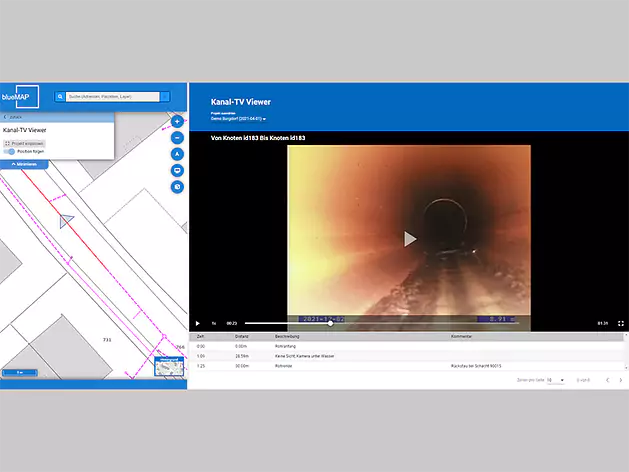The image size is (629, 472).
Task: Zoom out on the map
Action: point(177,137)
